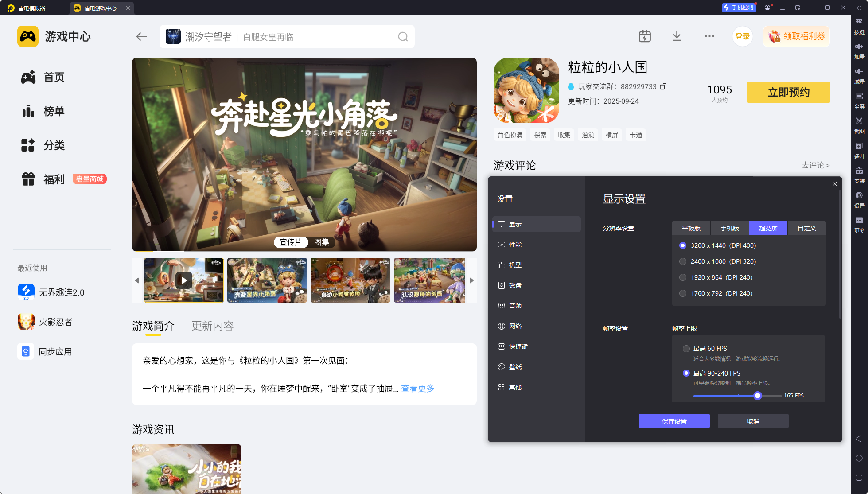The image size is (868, 494).
Task: Click the download manager arrow icon
Action: 677,36
